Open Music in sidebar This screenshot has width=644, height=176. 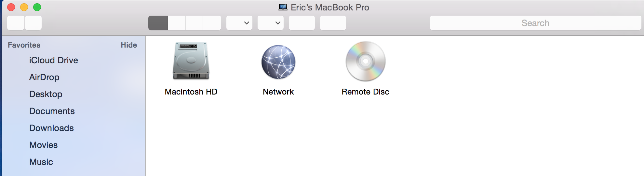(x=41, y=162)
